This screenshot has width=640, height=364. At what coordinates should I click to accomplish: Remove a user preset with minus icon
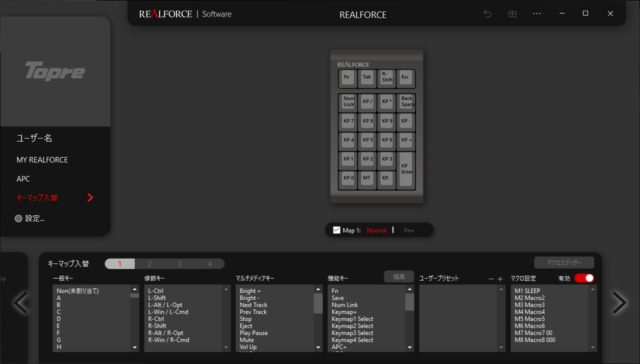pyautogui.click(x=491, y=279)
